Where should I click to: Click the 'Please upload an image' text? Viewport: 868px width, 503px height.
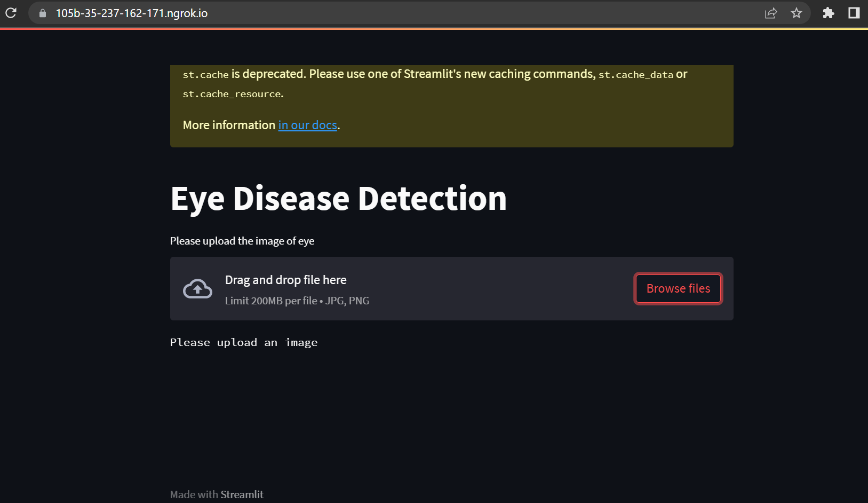(243, 342)
